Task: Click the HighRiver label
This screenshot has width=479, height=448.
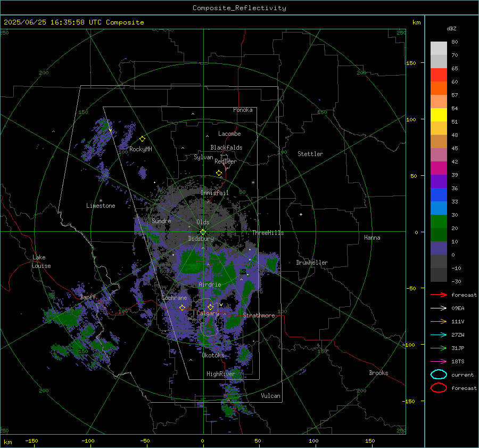Action: coord(220,374)
